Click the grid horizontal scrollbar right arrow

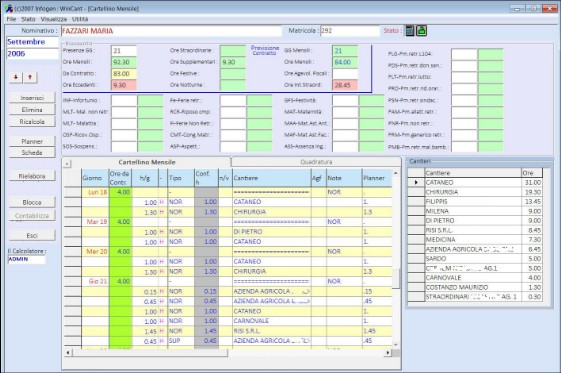pyautogui.click(x=388, y=353)
